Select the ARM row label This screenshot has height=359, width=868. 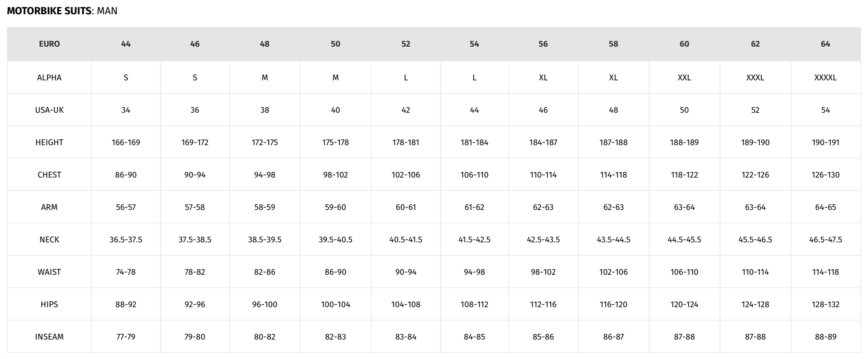[49, 207]
